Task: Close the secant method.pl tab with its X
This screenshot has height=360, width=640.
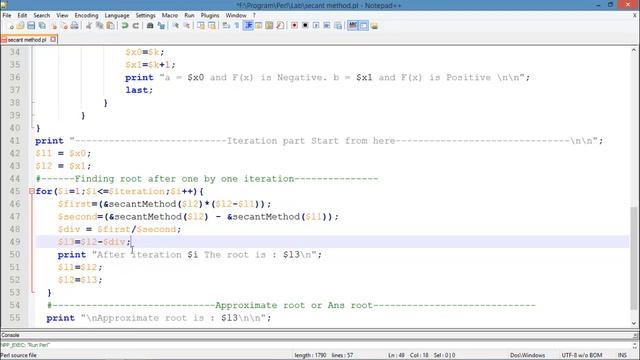Action: tap(53, 40)
